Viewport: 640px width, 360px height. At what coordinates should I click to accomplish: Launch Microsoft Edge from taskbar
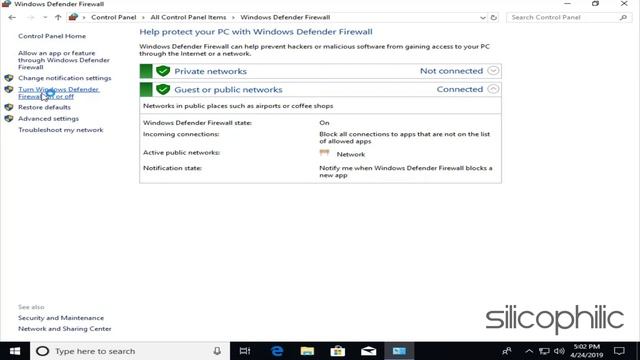tap(277, 351)
